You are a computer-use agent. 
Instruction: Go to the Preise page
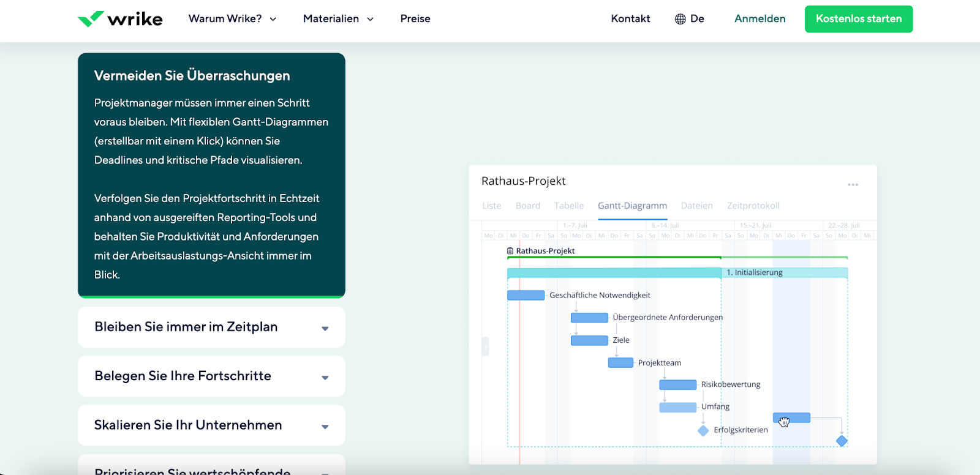point(415,19)
